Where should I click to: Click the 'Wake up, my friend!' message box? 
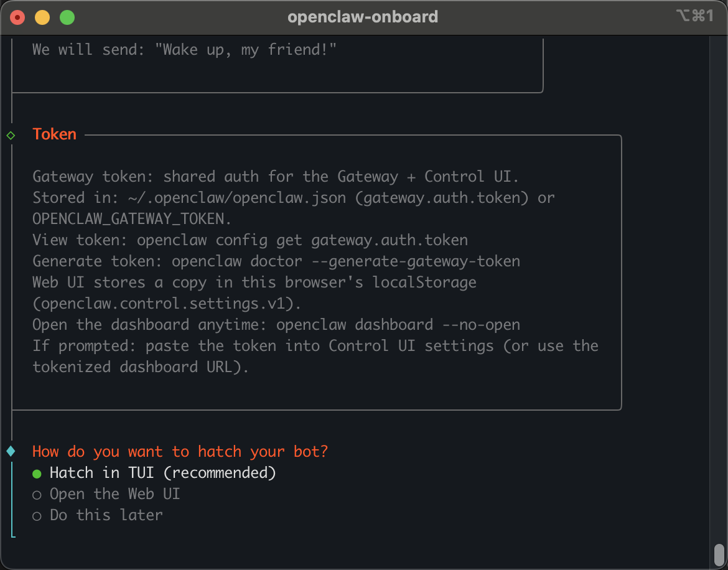click(185, 49)
